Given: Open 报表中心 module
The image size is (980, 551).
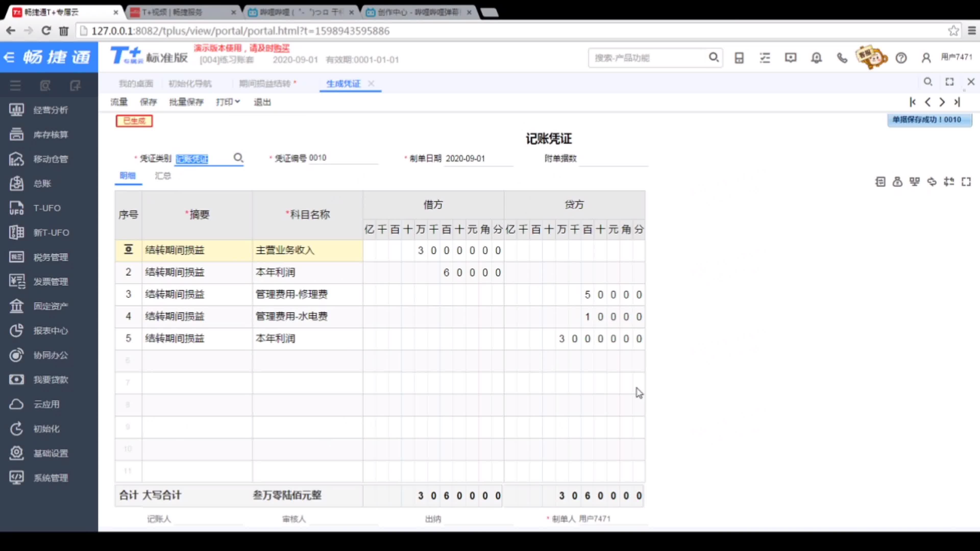Looking at the screenshot, I should tap(39, 330).
